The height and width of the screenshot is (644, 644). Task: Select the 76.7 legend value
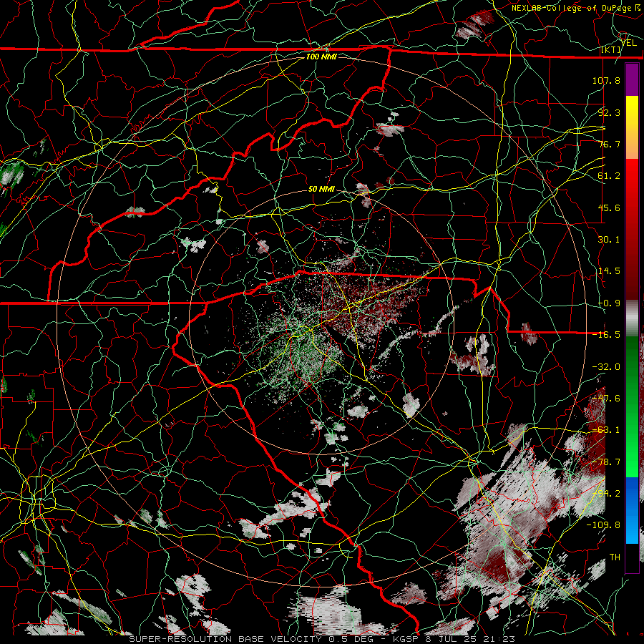[x=609, y=144]
